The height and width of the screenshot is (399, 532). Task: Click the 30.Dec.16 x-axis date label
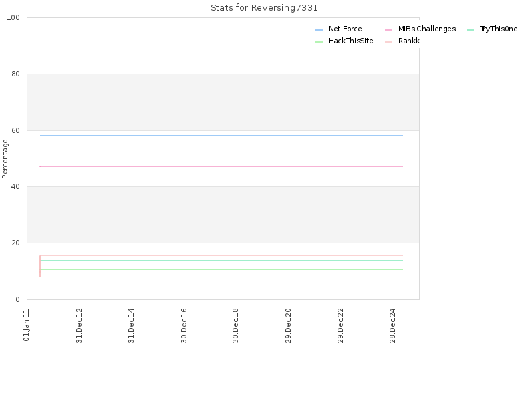click(x=184, y=326)
